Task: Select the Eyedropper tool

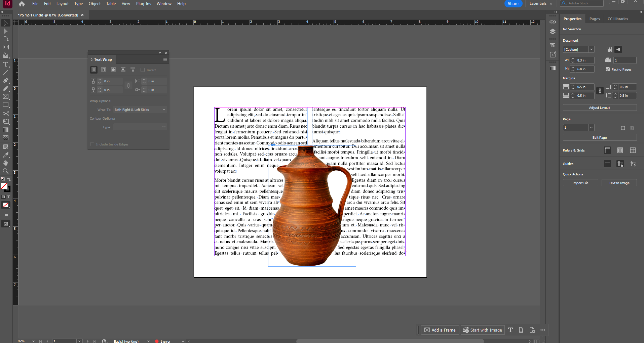Action: coord(6,155)
